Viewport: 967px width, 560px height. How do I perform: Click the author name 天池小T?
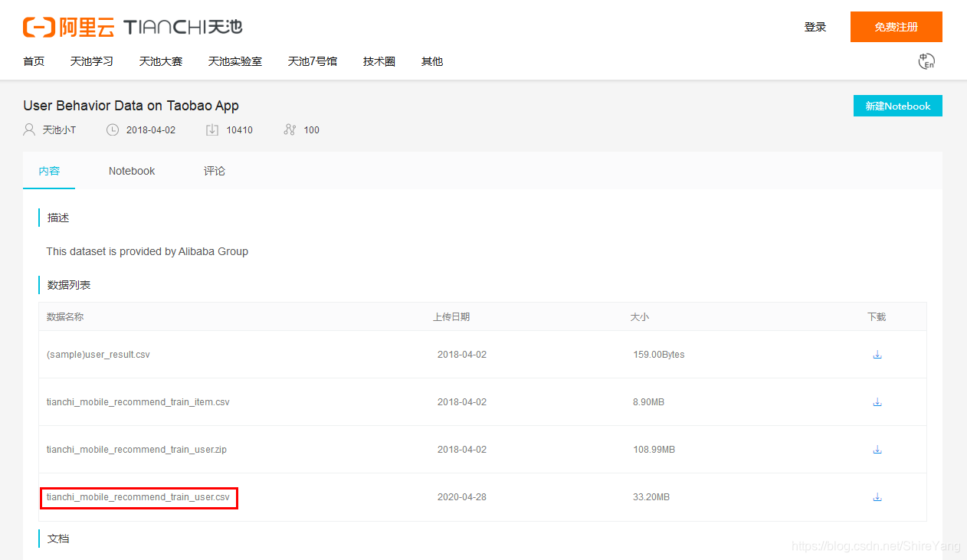coord(59,130)
